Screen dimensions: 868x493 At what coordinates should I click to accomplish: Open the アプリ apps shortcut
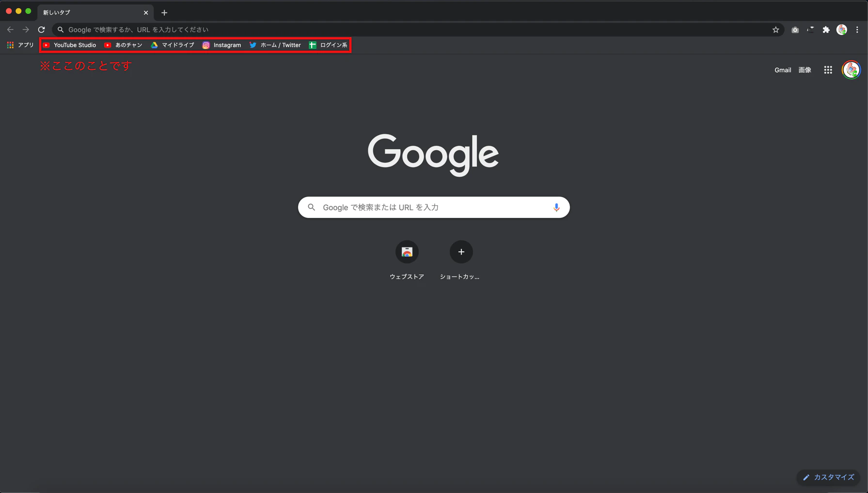point(20,45)
